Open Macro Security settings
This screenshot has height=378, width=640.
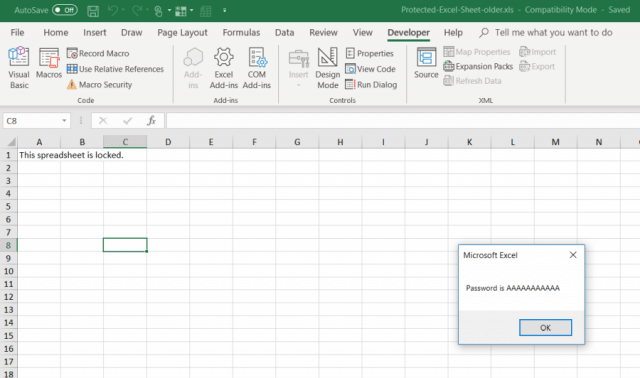tap(100, 84)
